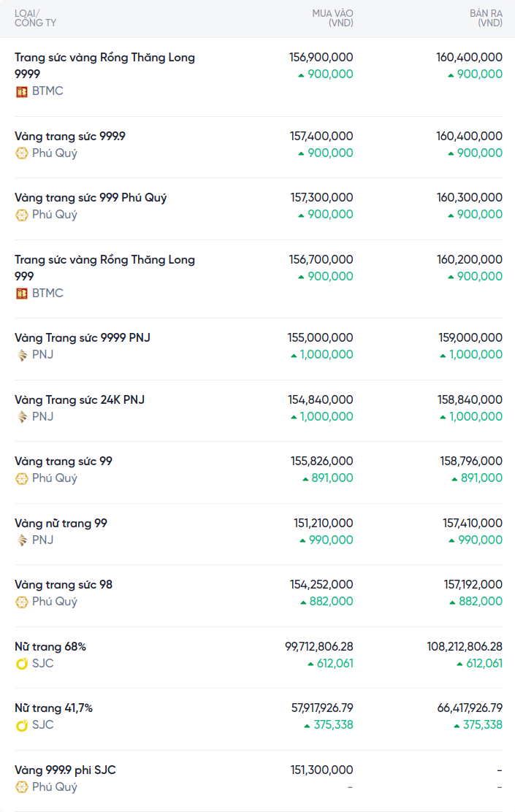The width and height of the screenshot is (515, 812).
Task: Click Phú Quý logo under Vàng trang sức 999.9
Action: 22,153
